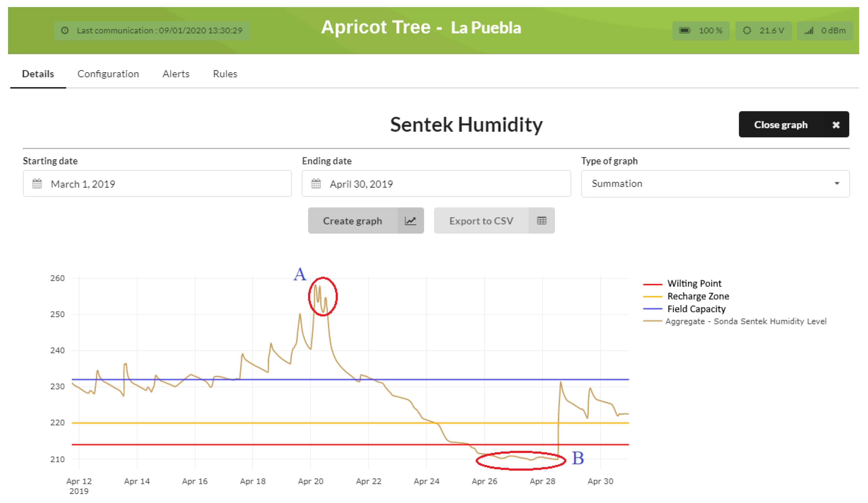Click the Last communication timestamp badge
This screenshot has width=868, height=503.
152,30
